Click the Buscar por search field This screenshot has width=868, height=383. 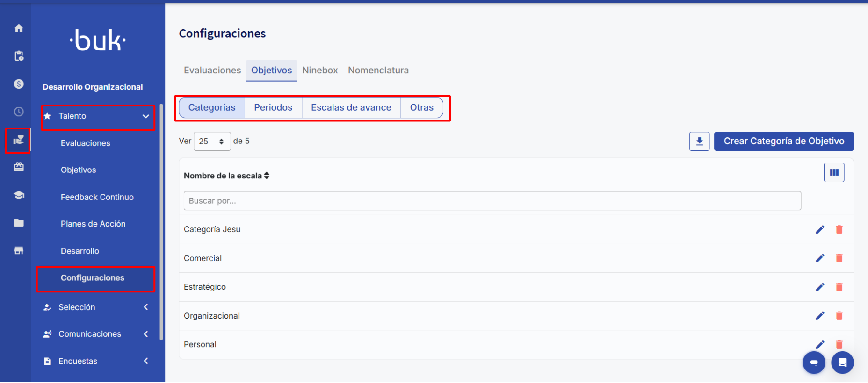492,201
